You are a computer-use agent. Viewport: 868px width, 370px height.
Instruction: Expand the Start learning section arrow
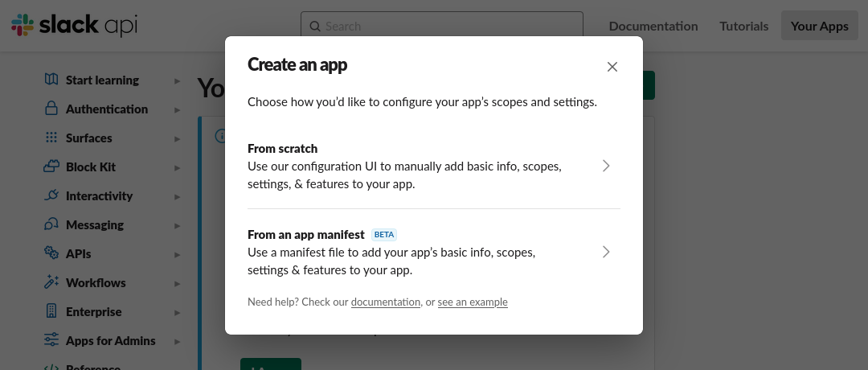click(x=177, y=80)
